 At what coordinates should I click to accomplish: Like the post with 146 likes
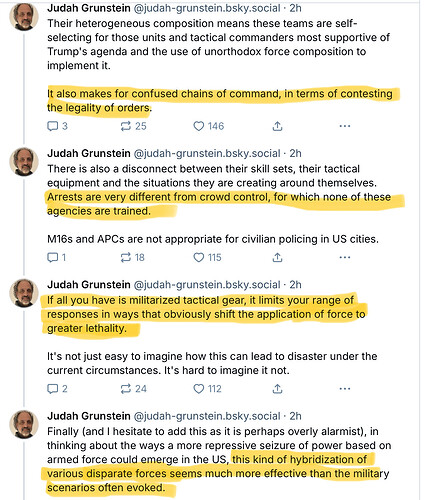[209, 126]
